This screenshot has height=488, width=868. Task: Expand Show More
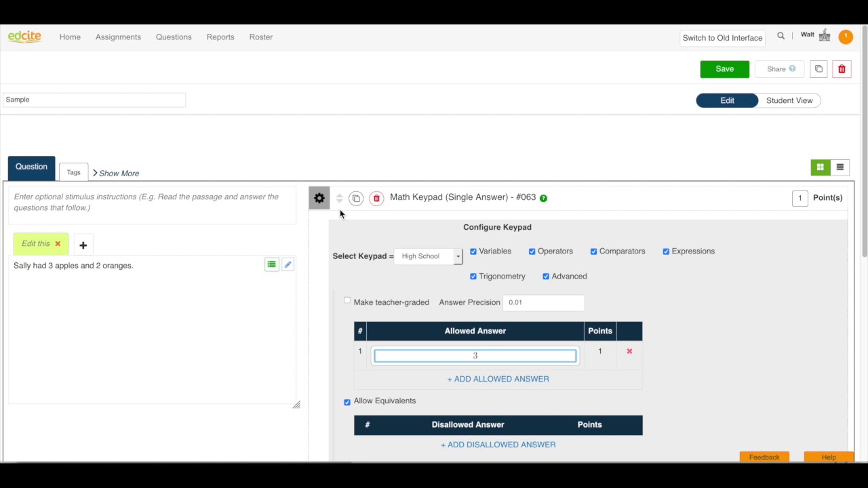[x=116, y=174]
